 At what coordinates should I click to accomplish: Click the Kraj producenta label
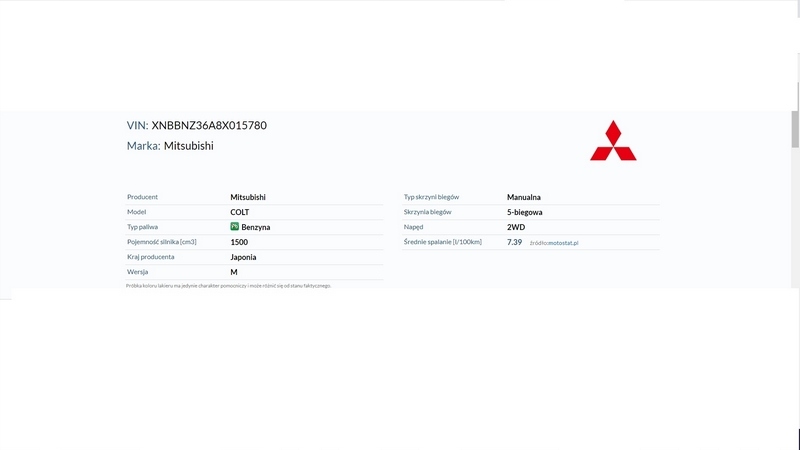pos(151,257)
